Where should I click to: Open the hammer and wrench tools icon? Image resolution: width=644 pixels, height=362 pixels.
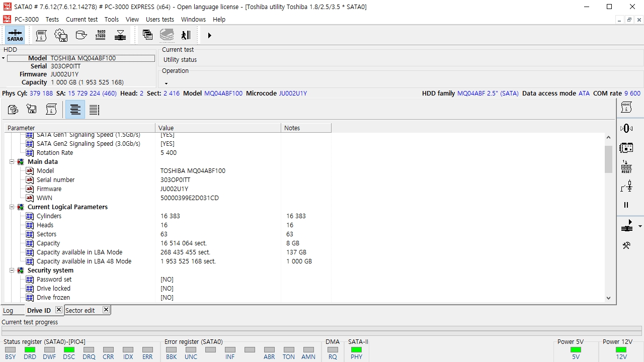click(626, 245)
